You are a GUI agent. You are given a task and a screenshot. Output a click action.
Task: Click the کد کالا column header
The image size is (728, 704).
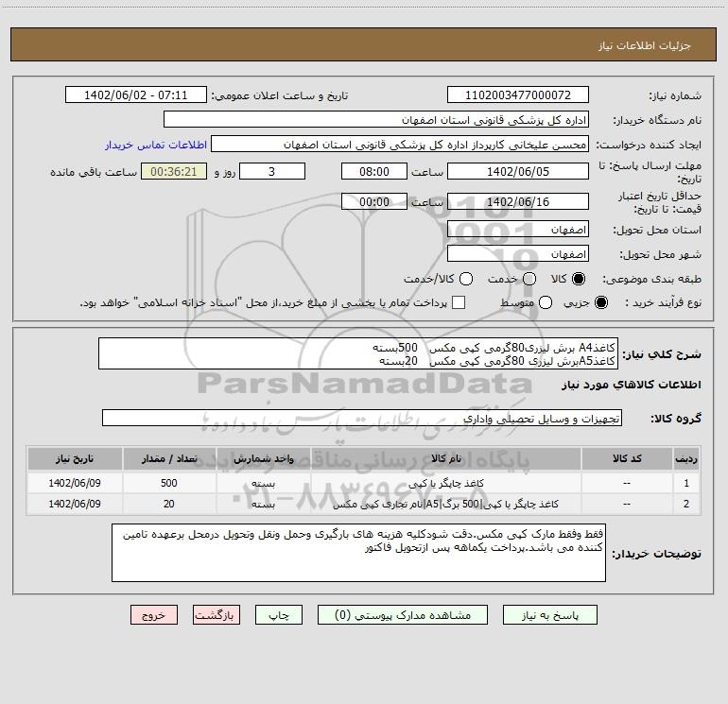[x=627, y=458]
